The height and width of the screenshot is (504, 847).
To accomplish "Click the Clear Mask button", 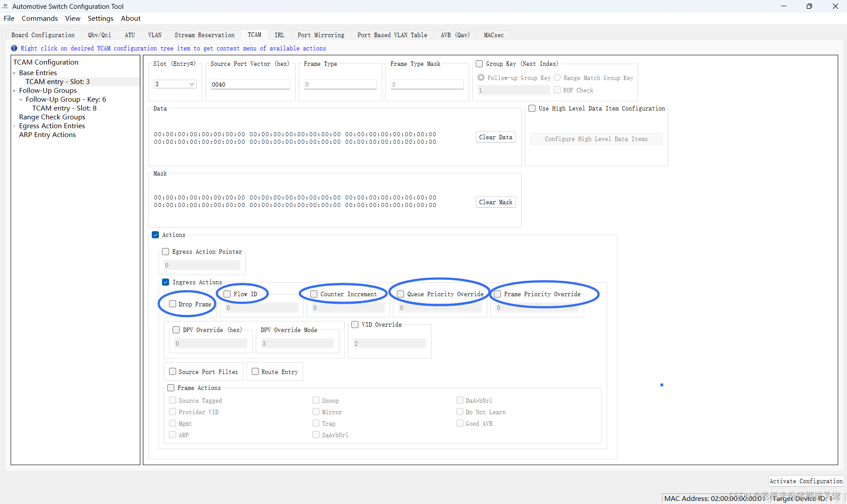I will (496, 202).
